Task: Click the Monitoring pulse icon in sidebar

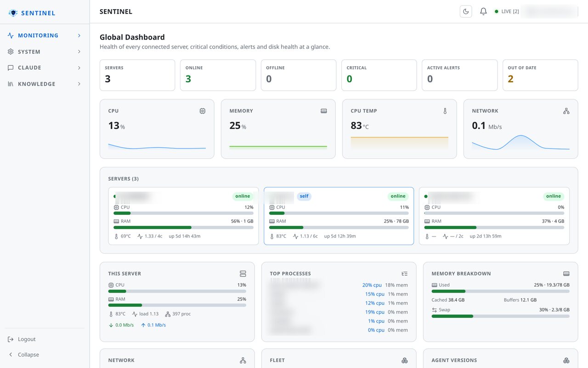Action: click(x=11, y=35)
